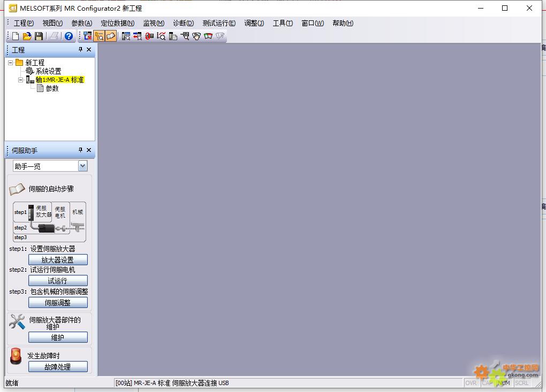Pin or unpin the 伺服助手 panel

(80, 150)
